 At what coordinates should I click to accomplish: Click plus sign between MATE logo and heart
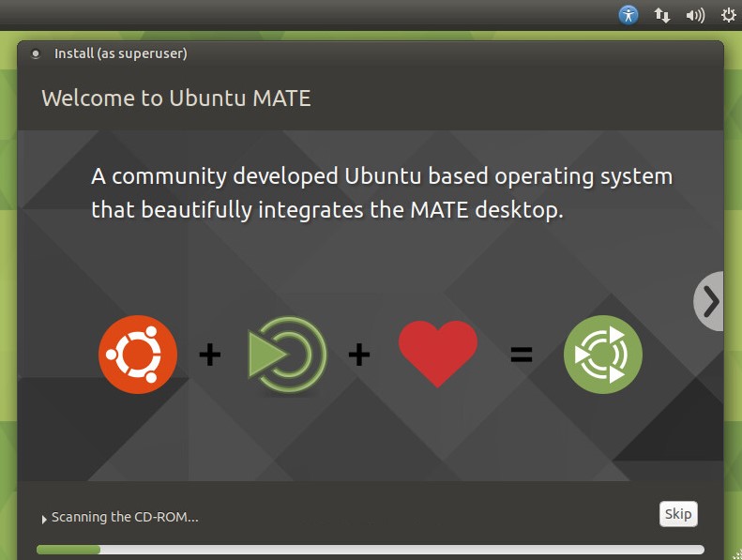click(359, 355)
